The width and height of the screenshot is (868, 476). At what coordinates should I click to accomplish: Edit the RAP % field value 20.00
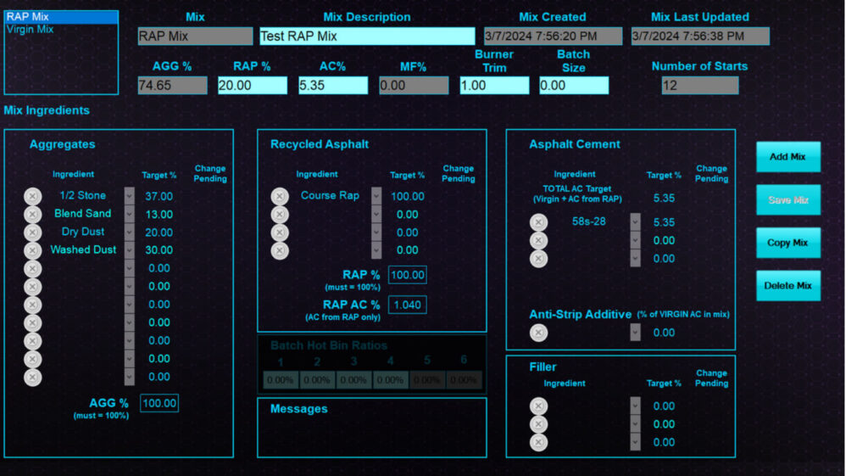[x=253, y=86]
